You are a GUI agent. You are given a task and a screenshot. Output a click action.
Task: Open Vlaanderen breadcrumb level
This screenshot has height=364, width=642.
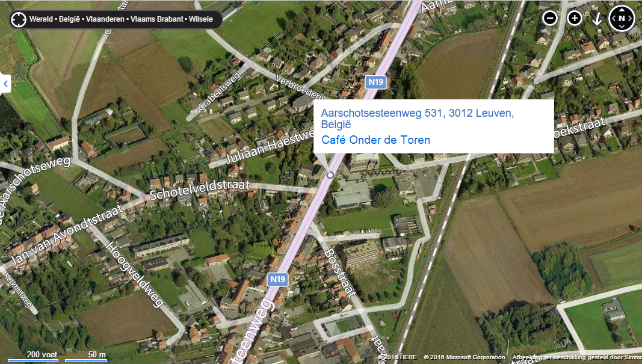[x=105, y=19]
